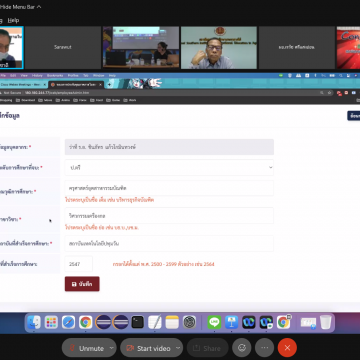Select the man with glasses video tile
360x360 pixels.
pos(219,48)
